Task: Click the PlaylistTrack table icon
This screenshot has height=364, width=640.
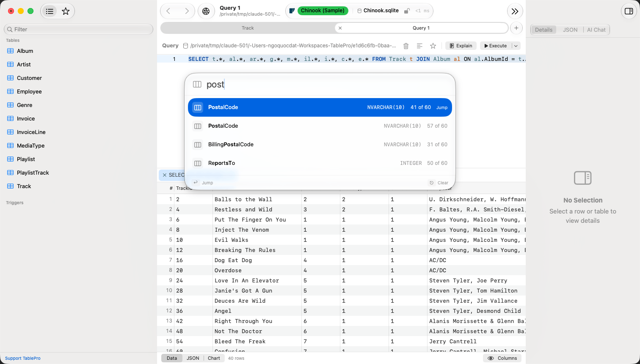Action: (x=11, y=172)
